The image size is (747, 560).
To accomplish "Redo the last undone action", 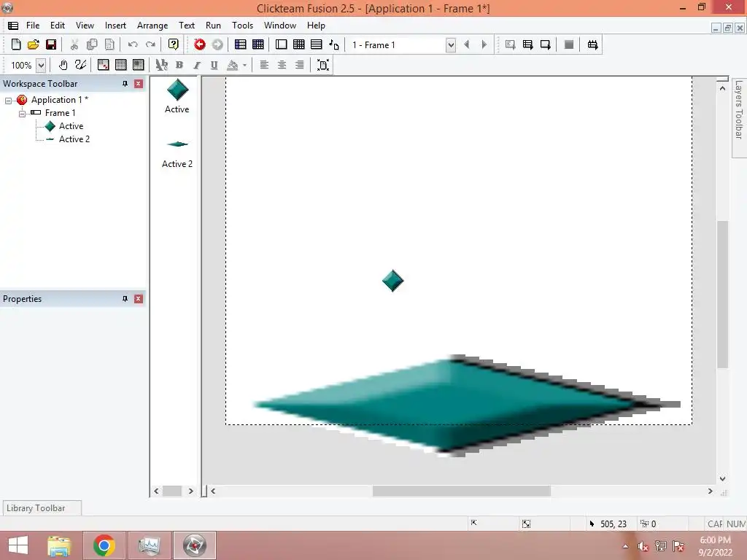I will click(150, 44).
